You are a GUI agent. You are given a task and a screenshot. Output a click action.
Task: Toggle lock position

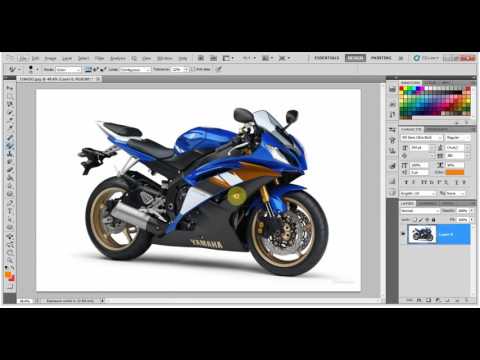427,220
